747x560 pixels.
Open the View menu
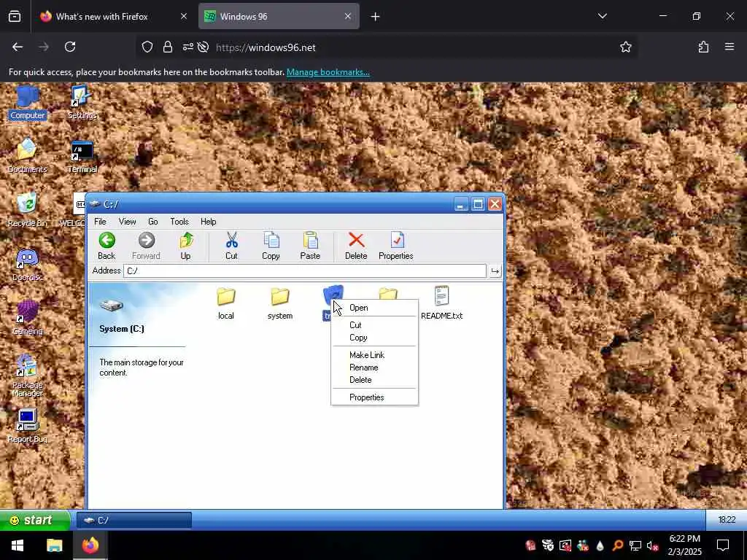coord(127,222)
